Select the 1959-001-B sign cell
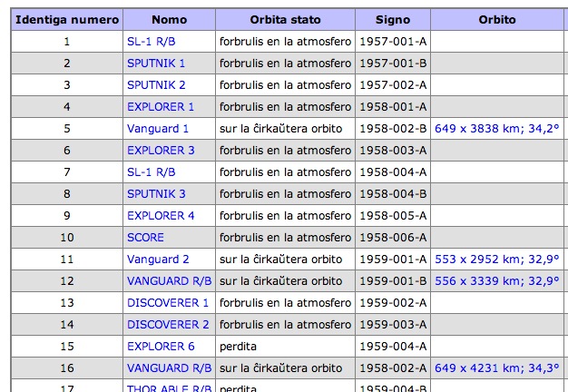This screenshot has width=568, height=392. (393, 281)
